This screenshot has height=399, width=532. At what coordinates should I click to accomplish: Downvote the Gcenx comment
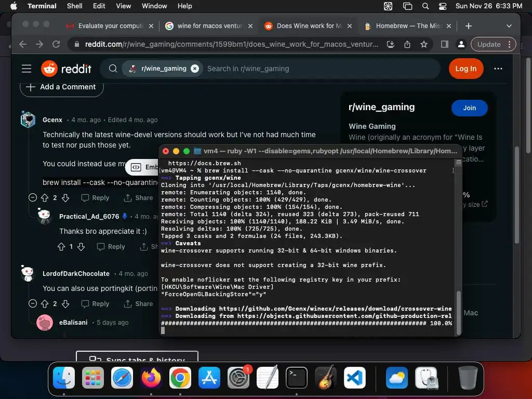[x=65, y=197]
